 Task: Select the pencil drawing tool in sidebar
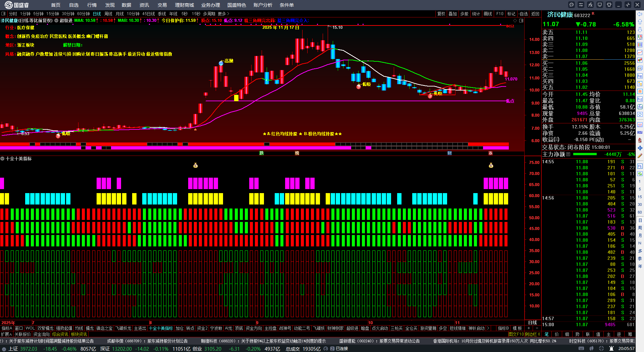tap(640, 156)
